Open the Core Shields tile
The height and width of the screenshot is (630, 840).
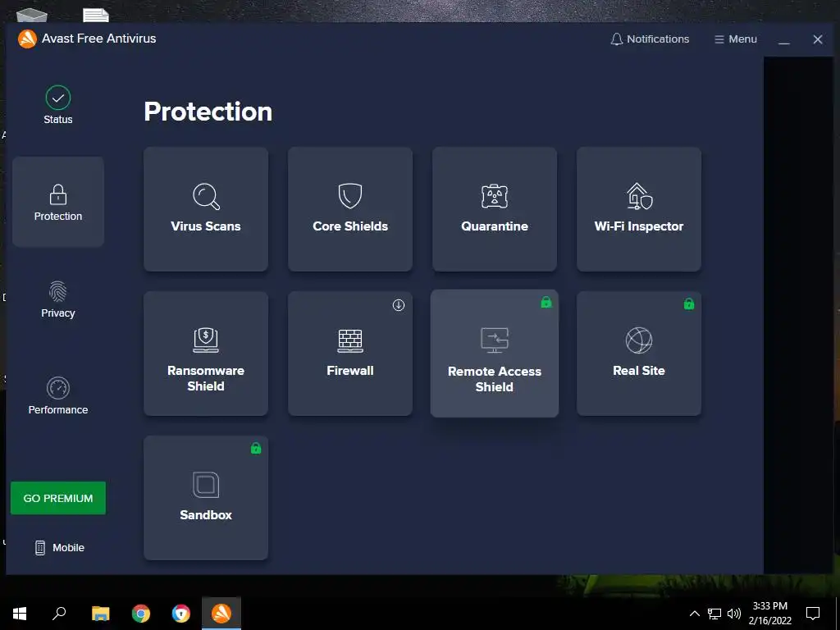350,209
